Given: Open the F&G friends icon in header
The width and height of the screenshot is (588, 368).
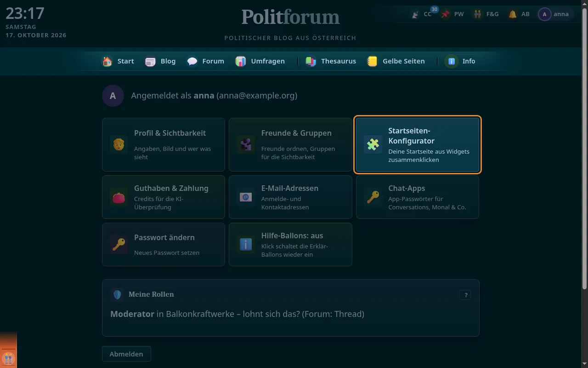Looking at the screenshot, I should pyautogui.click(x=478, y=14).
